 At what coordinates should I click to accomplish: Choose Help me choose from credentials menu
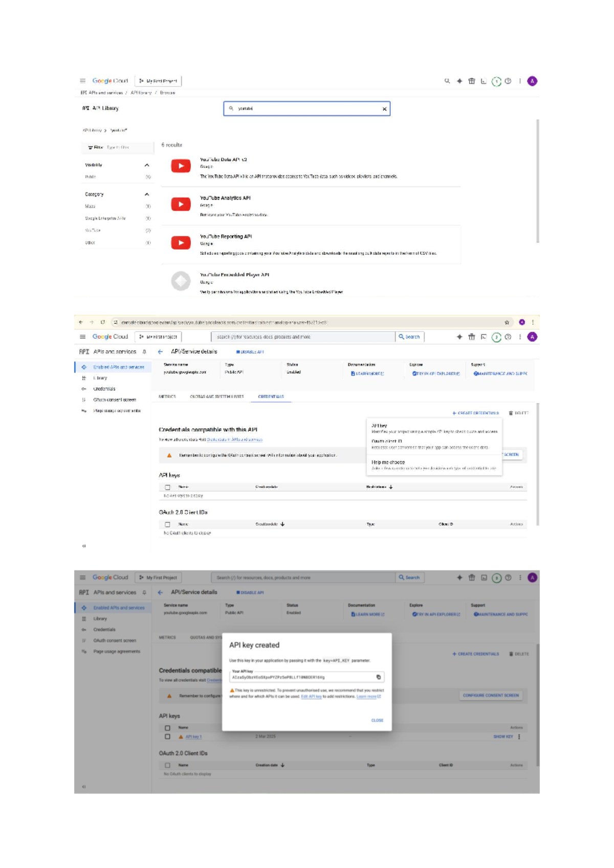coord(434,465)
